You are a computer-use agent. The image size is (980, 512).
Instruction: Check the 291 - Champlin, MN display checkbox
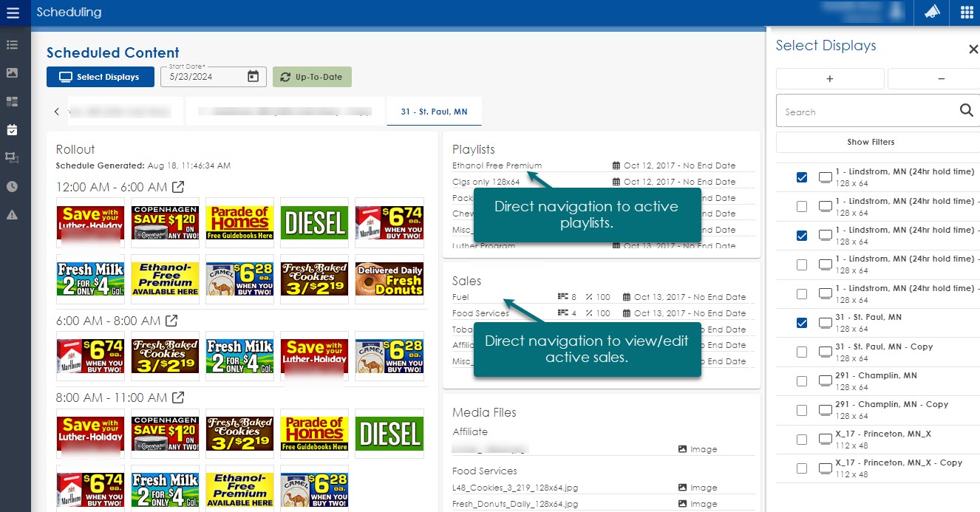click(x=802, y=381)
